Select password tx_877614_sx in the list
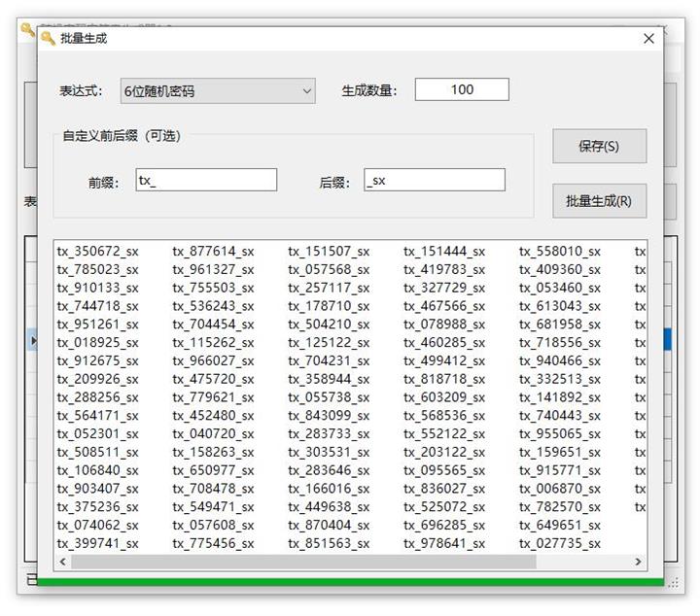The height and width of the screenshot is (616, 700). (x=213, y=252)
